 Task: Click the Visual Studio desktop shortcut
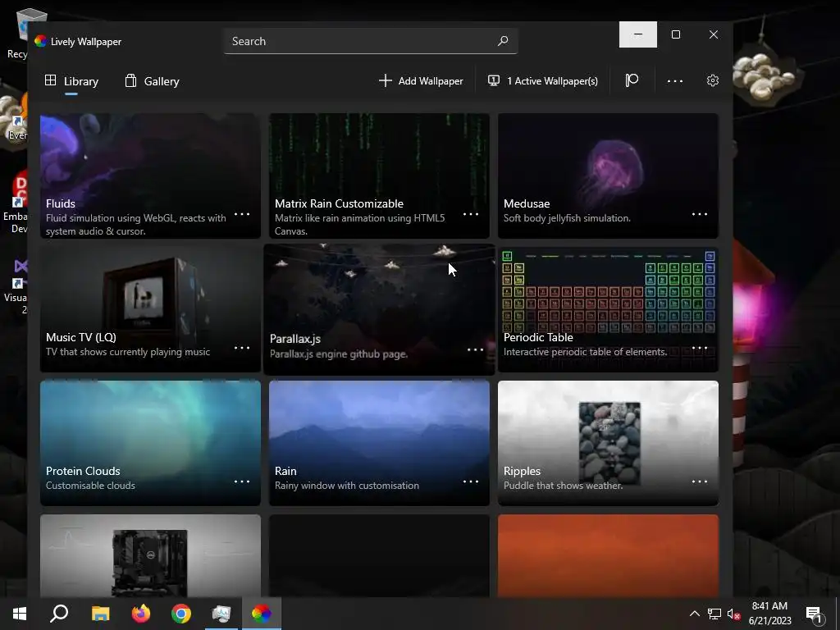pos(16,286)
